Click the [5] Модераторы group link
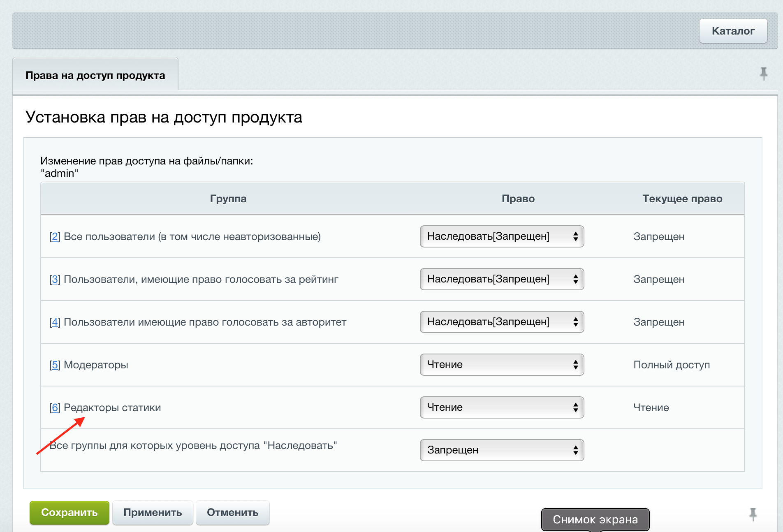 tap(55, 365)
